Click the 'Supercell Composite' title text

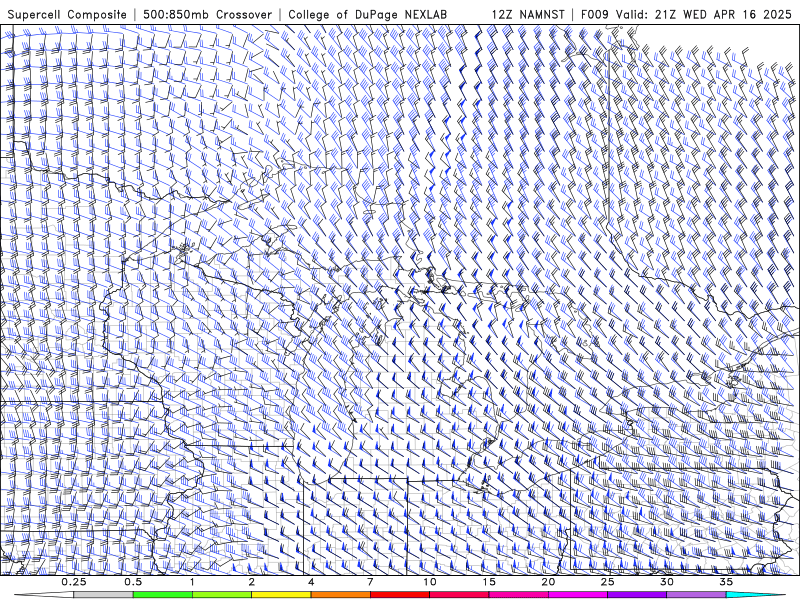pyautogui.click(x=67, y=14)
